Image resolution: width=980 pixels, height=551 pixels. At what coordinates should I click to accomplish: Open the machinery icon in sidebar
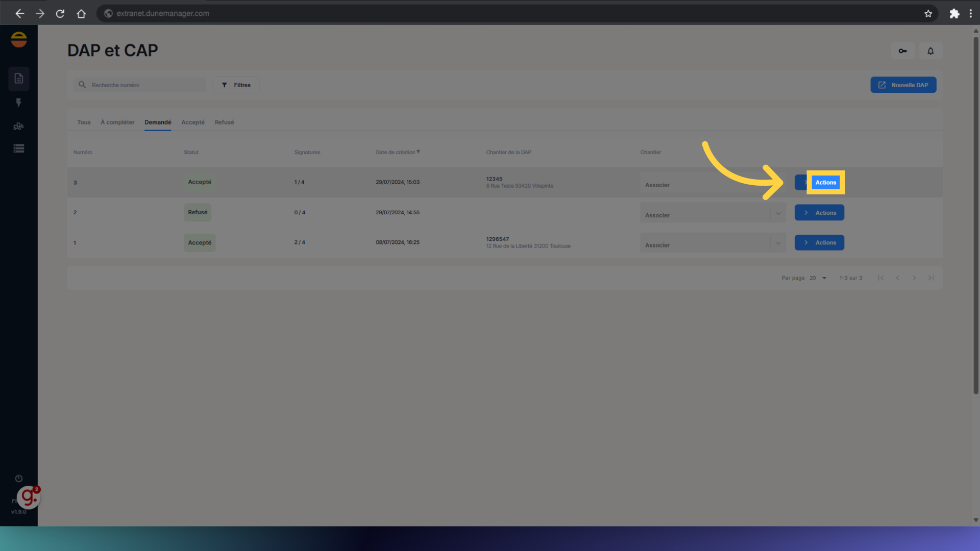point(19,126)
